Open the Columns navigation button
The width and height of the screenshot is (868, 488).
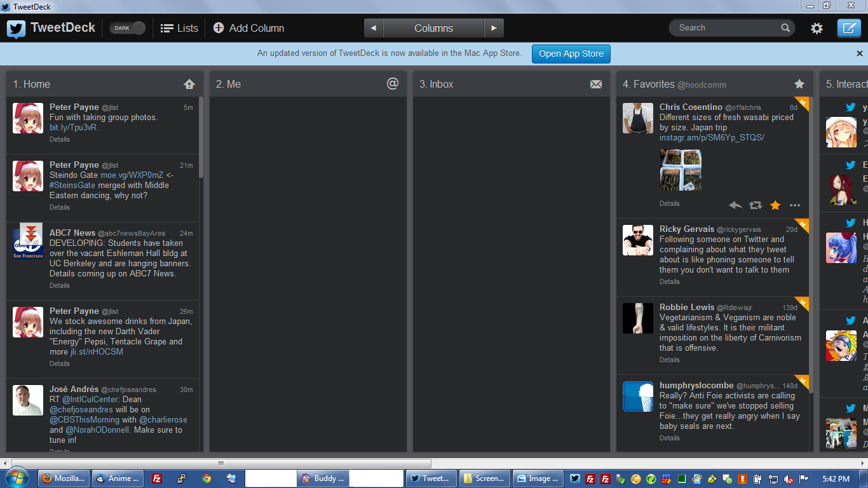click(434, 28)
